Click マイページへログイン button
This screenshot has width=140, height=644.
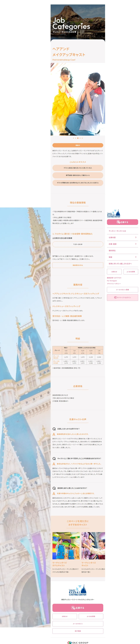tap(123, 298)
